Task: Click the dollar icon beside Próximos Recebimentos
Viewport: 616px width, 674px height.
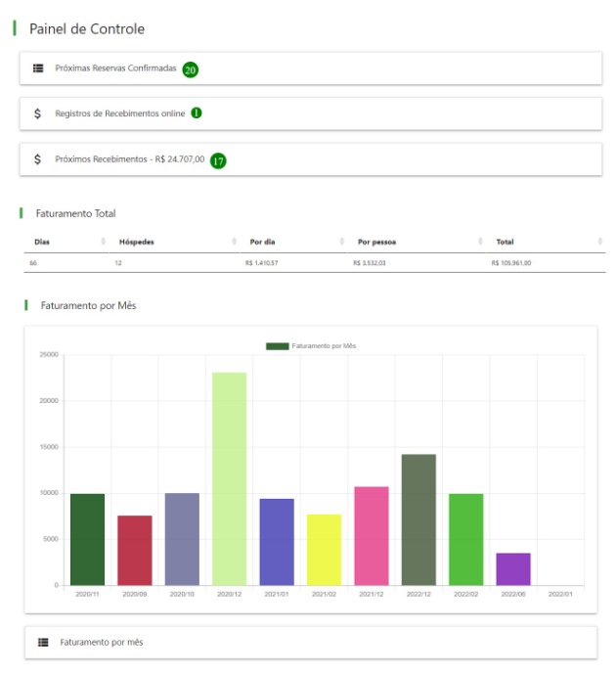Action: (38, 159)
